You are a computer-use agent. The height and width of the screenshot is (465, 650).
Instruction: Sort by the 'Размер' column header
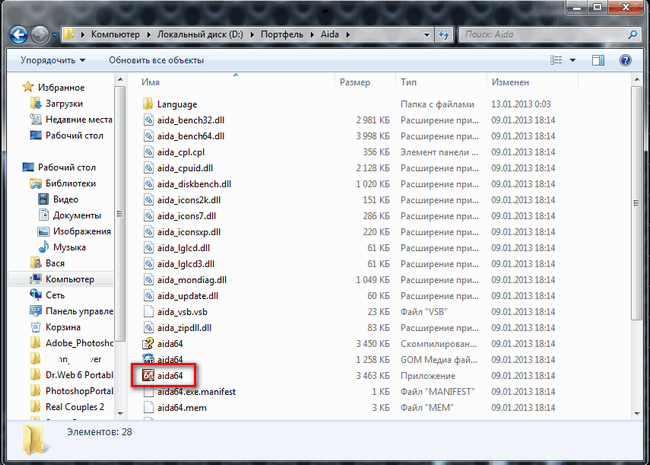pos(355,82)
